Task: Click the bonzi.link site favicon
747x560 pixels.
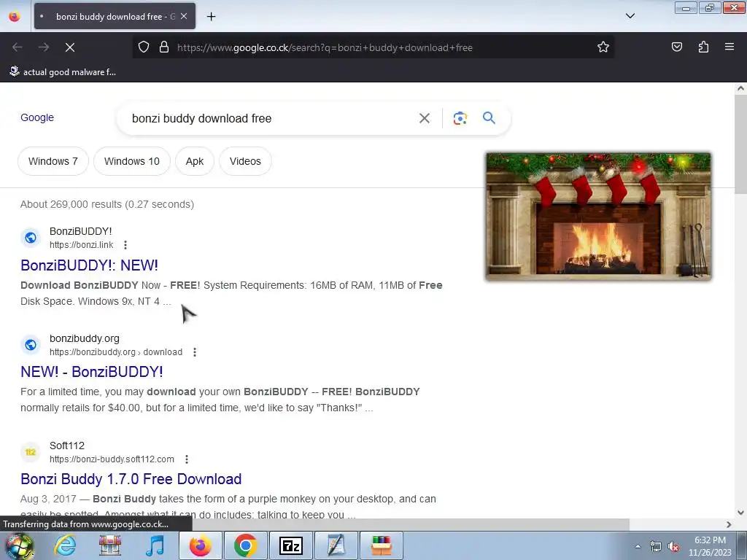Action: coord(31,238)
